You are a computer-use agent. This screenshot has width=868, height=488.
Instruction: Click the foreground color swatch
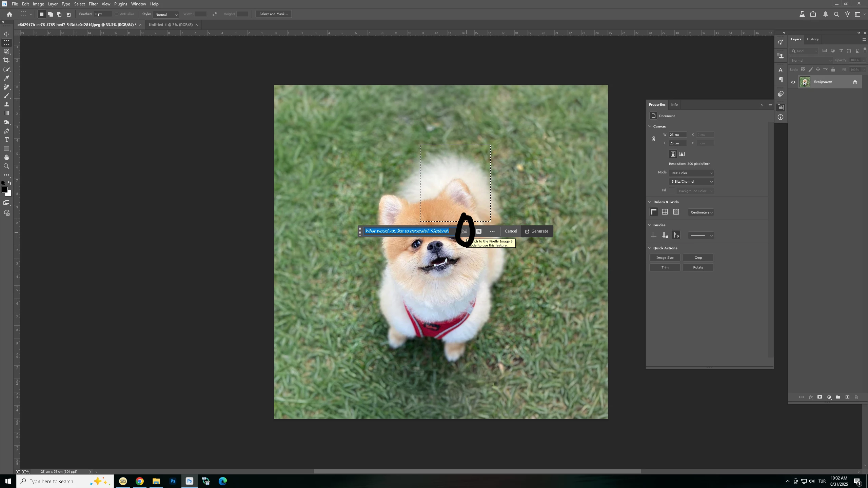(x=4, y=190)
